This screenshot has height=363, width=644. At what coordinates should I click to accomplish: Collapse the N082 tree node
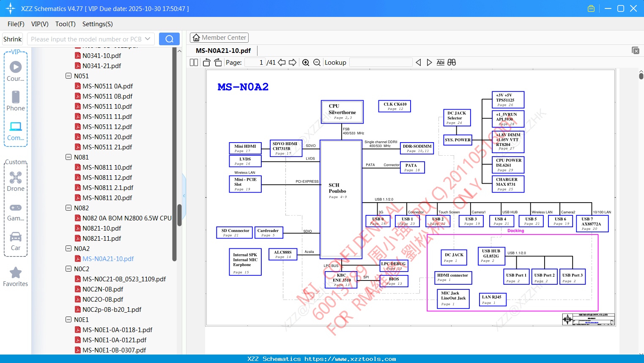[x=69, y=208]
